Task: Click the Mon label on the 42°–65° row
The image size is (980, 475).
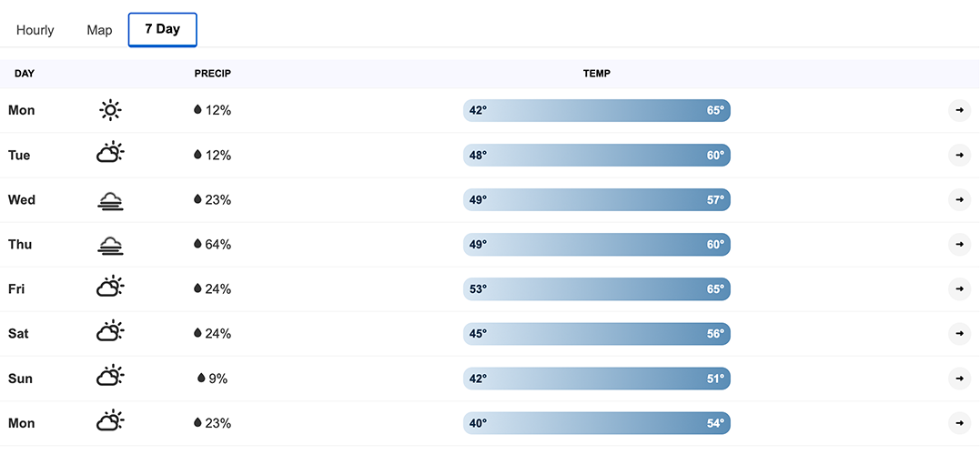Action: [x=21, y=111]
